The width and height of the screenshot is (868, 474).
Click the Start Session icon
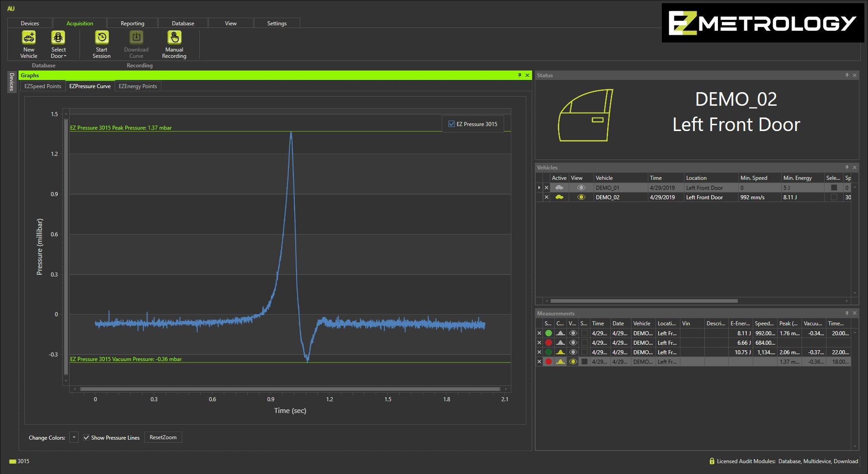pos(102,37)
